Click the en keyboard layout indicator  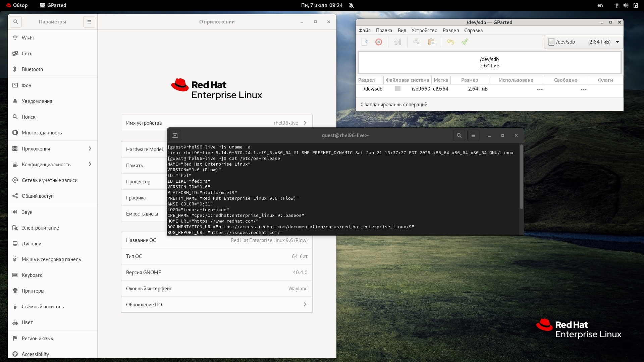600,5
